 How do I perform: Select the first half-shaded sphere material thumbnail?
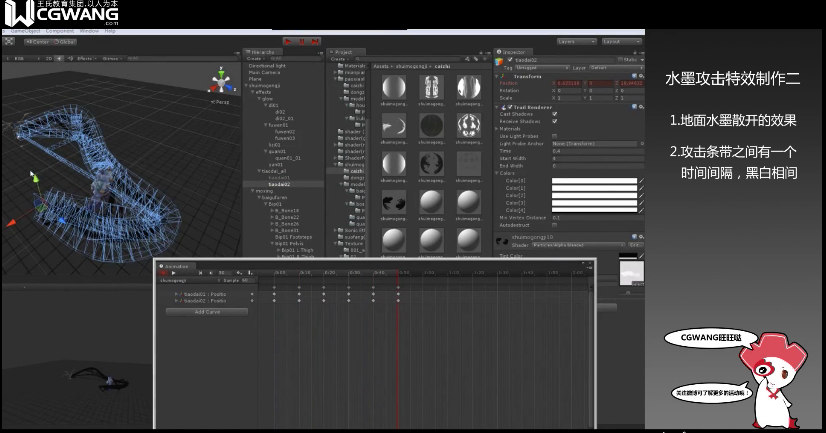pos(394,87)
